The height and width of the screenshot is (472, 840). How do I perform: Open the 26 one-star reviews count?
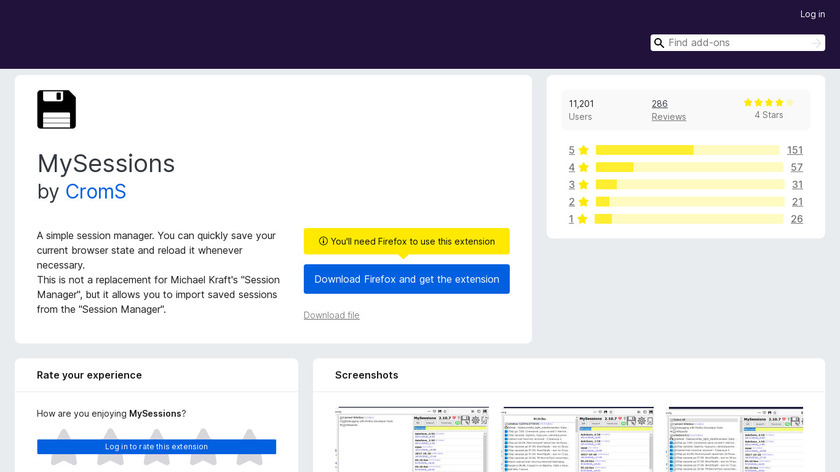(x=797, y=219)
